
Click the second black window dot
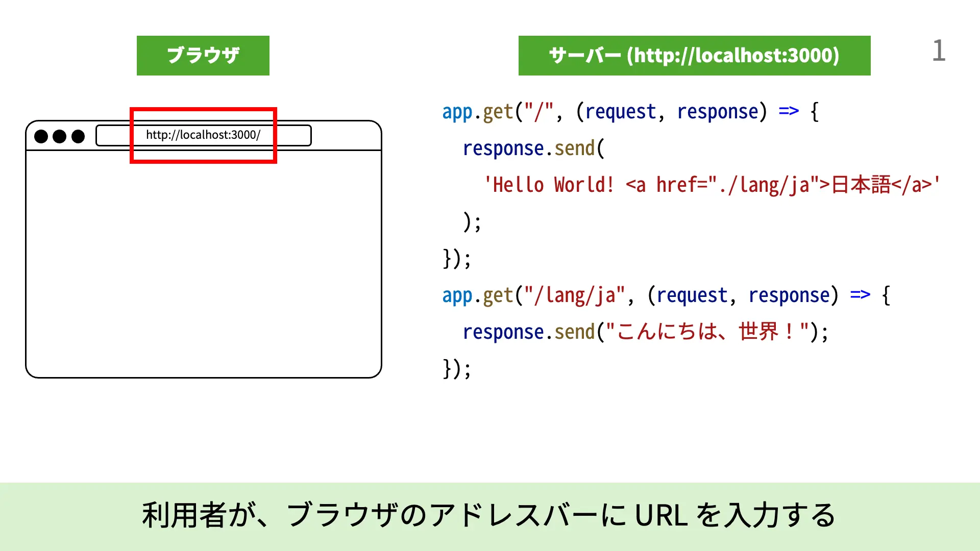pyautogui.click(x=59, y=136)
